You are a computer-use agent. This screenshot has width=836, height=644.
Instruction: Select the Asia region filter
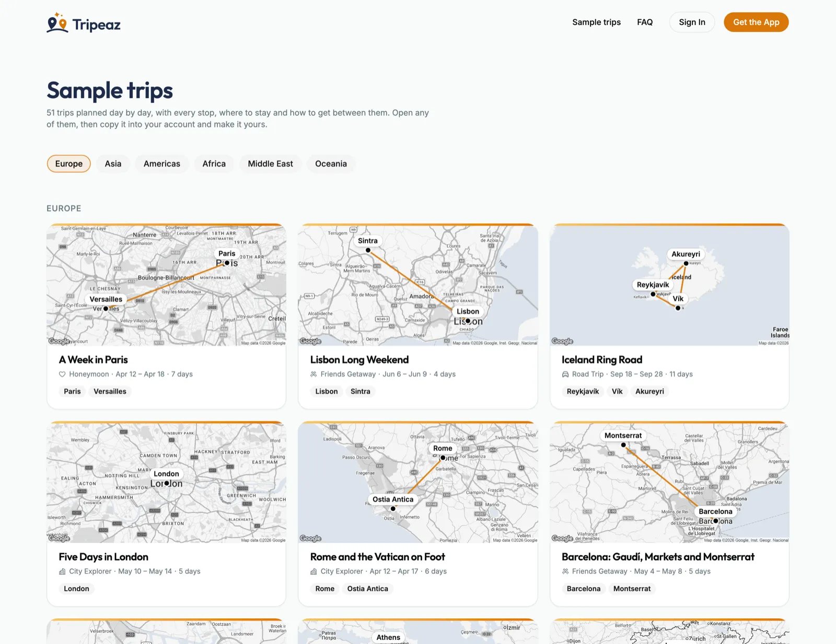pos(113,164)
